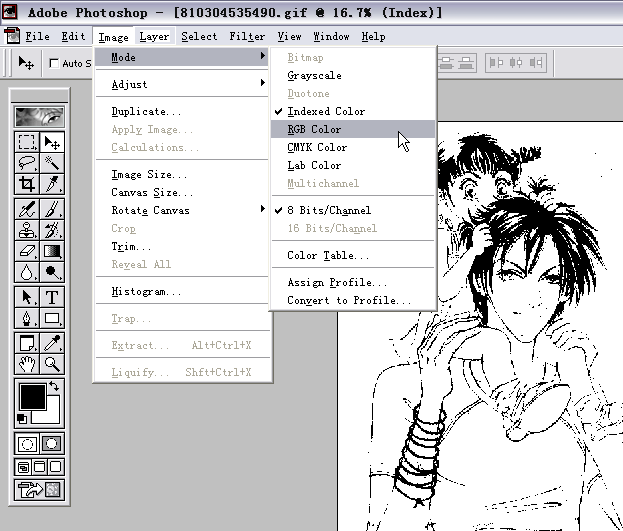Choose Assign Profile option
The image size is (623, 531).
click(x=353, y=282)
